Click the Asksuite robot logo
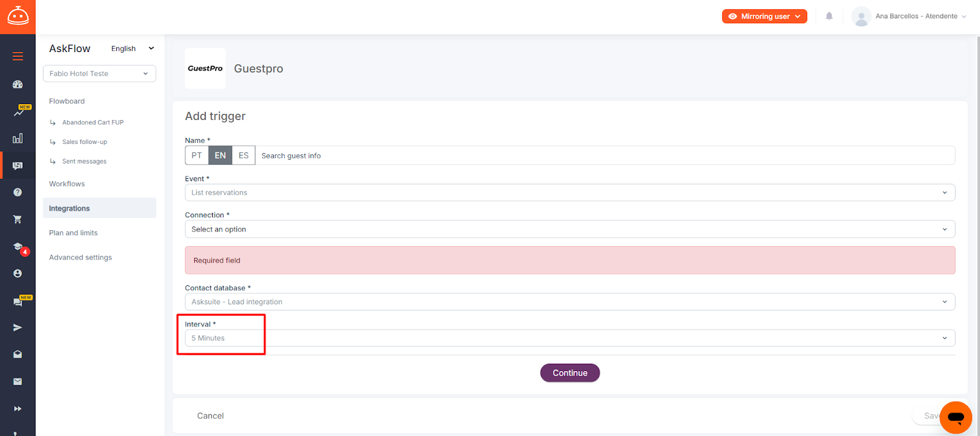980x436 pixels. [x=18, y=17]
